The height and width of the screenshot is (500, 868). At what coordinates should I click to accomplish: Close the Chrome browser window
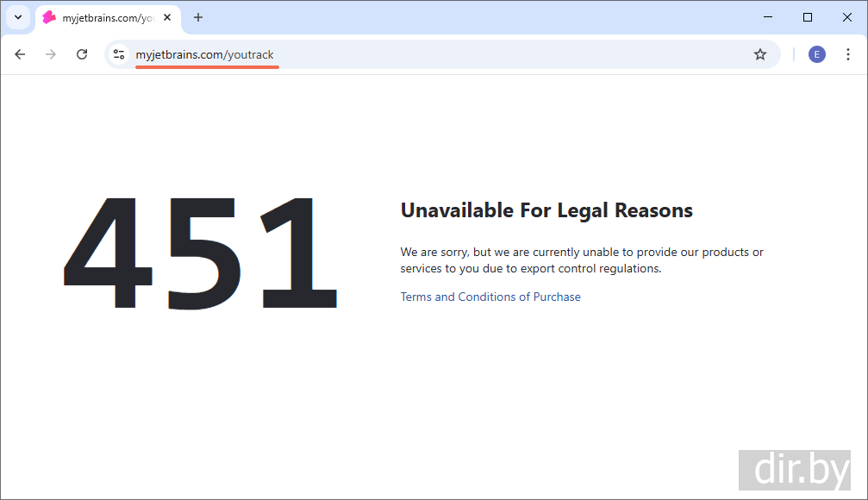pos(846,17)
